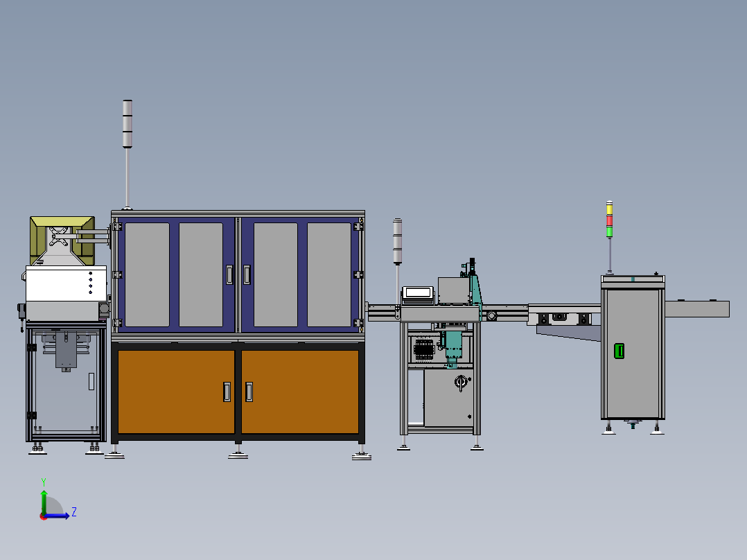Click the green Y axis arrow of the triad
The height and width of the screenshot is (560, 747).
point(44,501)
